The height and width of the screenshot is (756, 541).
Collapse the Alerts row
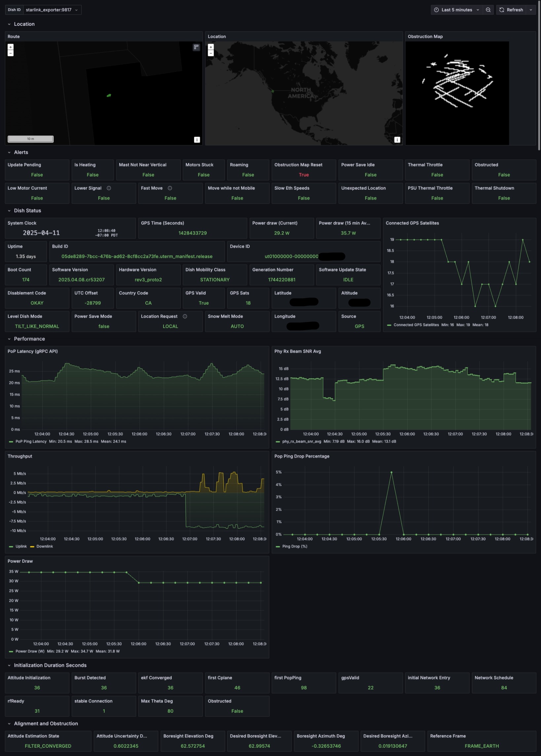21,153
